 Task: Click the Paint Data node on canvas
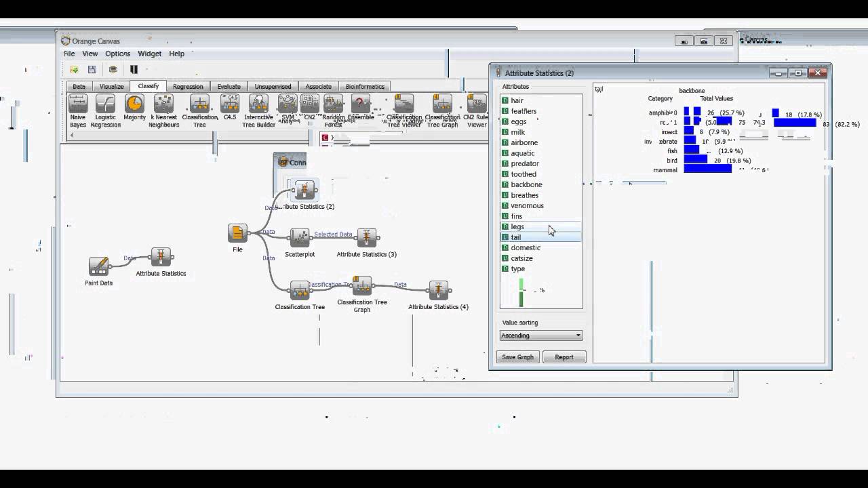[98, 266]
